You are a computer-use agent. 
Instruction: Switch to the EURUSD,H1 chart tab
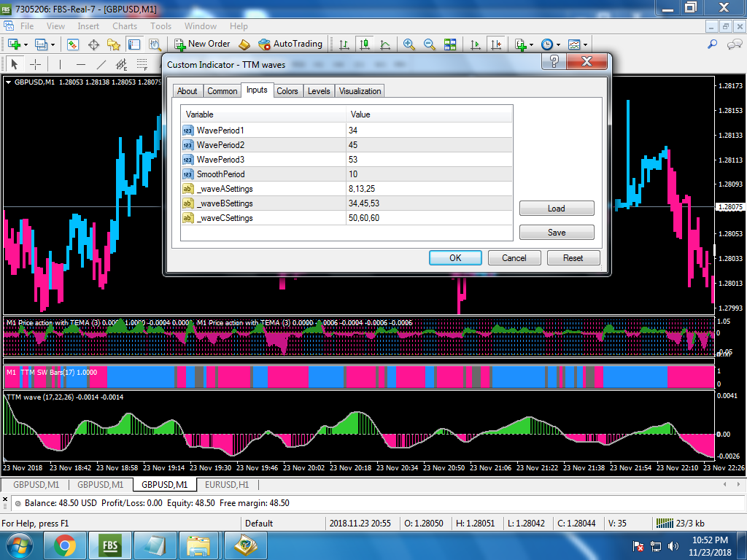[227, 484]
